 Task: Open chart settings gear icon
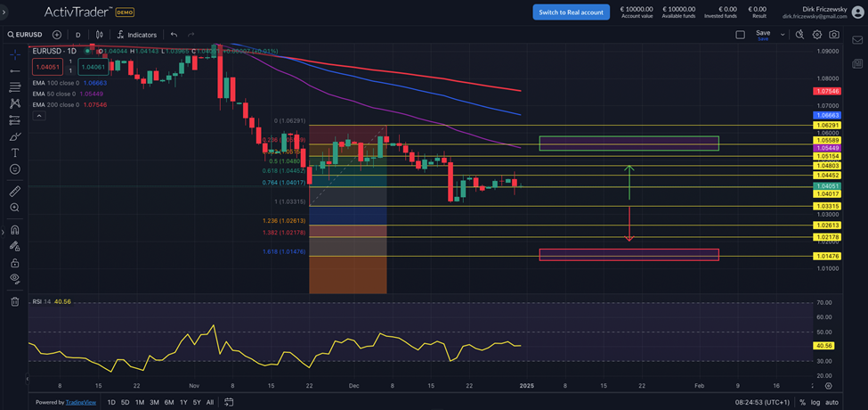(816, 35)
